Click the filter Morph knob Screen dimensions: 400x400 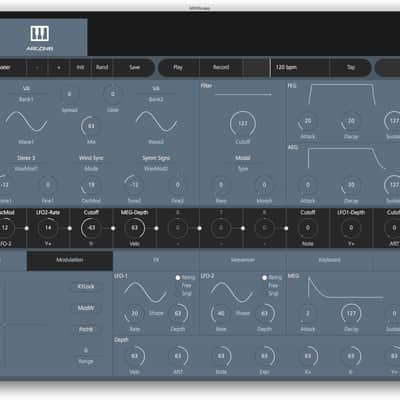pos(264,185)
